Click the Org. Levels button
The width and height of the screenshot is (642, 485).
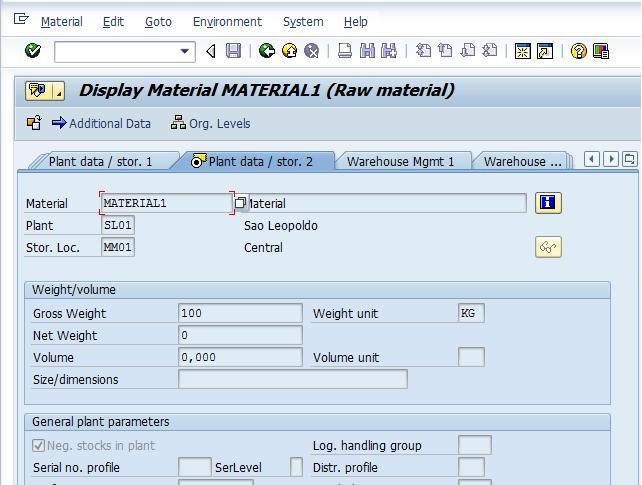click(x=210, y=124)
